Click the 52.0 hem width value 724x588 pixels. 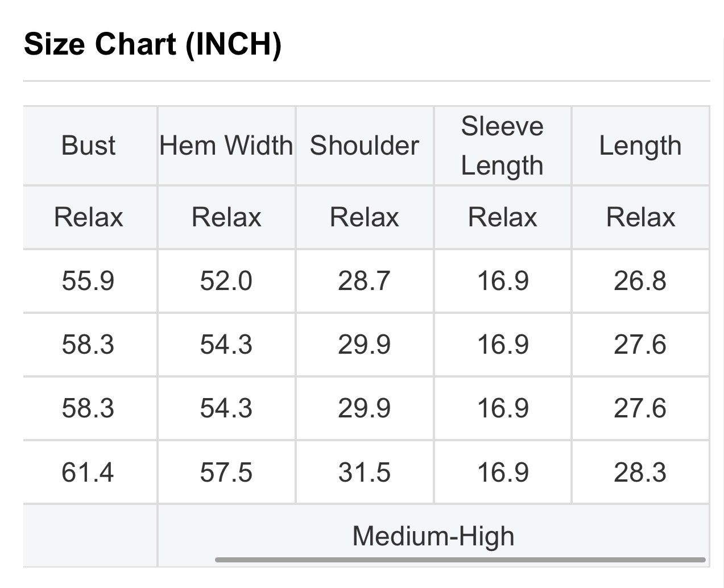pyautogui.click(x=226, y=281)
